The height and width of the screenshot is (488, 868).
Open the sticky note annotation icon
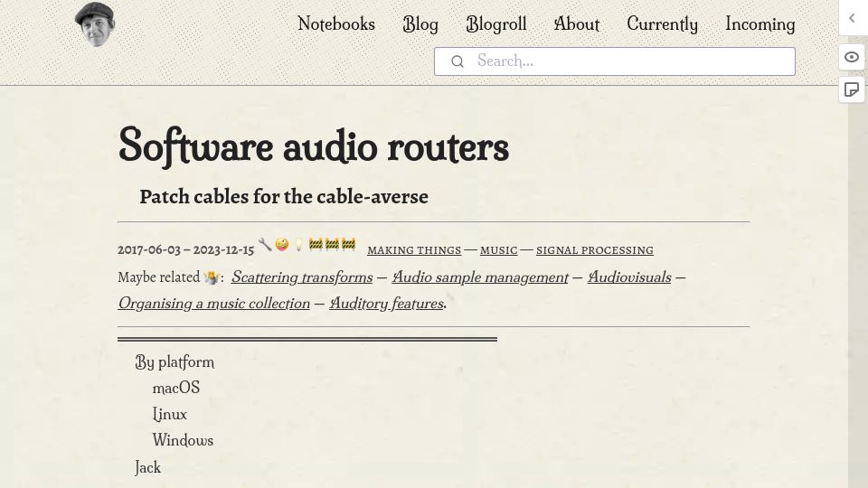tap(852, 89)
